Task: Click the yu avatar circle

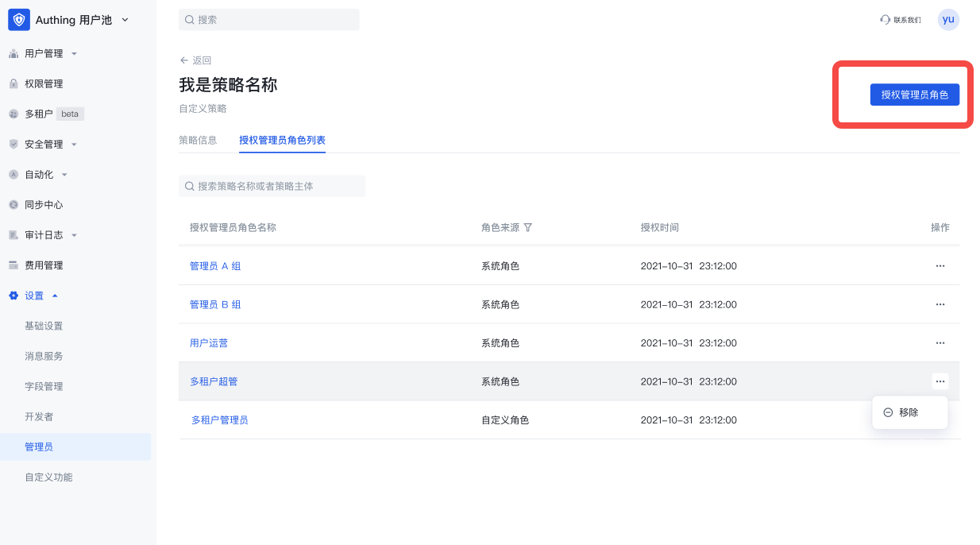Action: coord(948,19)
